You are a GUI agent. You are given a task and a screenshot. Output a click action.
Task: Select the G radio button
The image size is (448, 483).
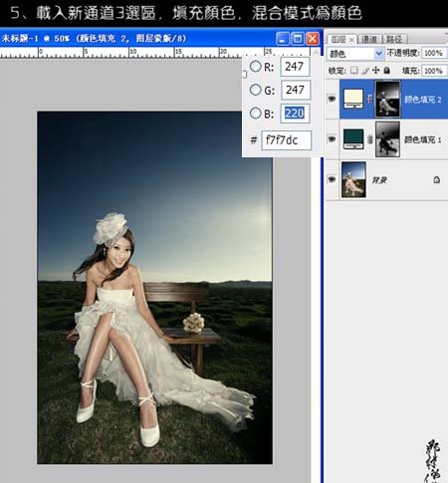[x=256, y=90]
